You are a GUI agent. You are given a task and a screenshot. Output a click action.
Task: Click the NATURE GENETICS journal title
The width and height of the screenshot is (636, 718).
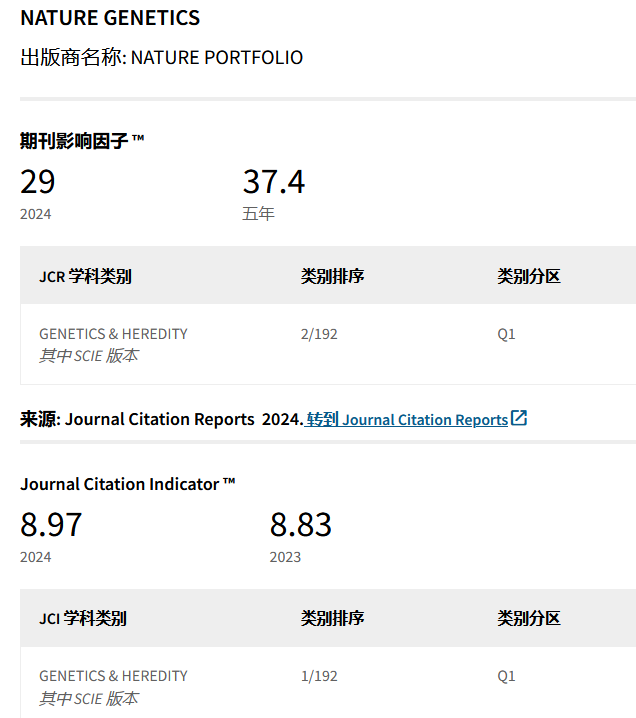pos(110,18)
